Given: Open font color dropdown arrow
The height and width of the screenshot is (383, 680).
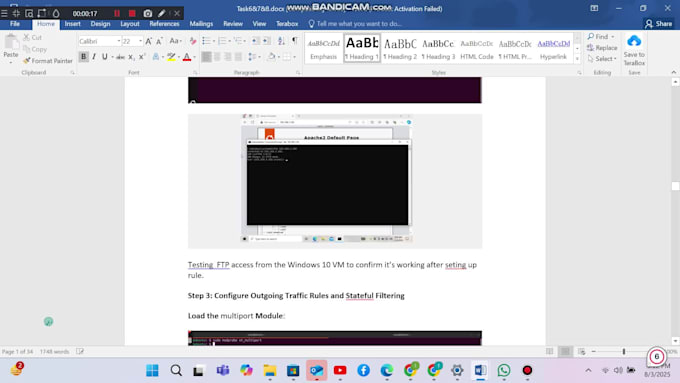Looking at the screenshot, I should tap(194, 57).
